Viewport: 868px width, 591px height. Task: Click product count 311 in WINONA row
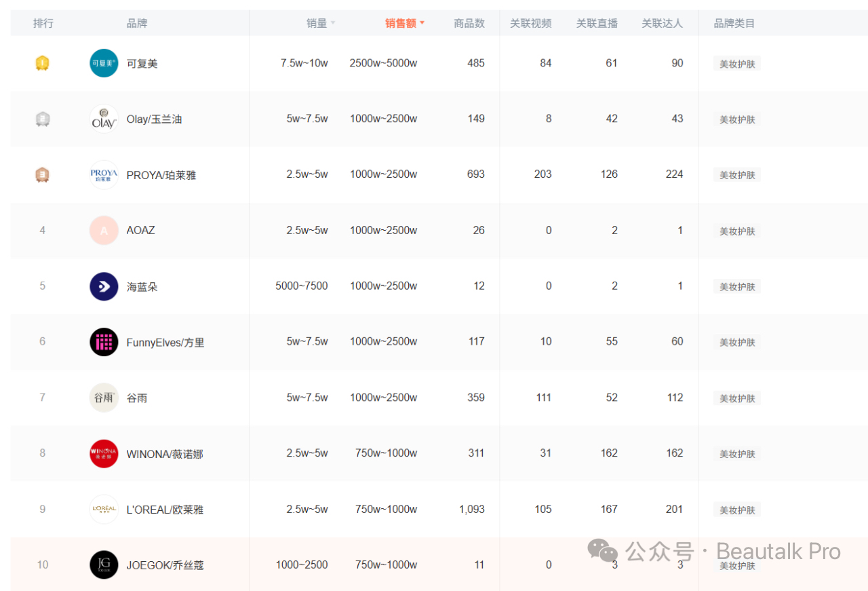(x=476, y=453)
